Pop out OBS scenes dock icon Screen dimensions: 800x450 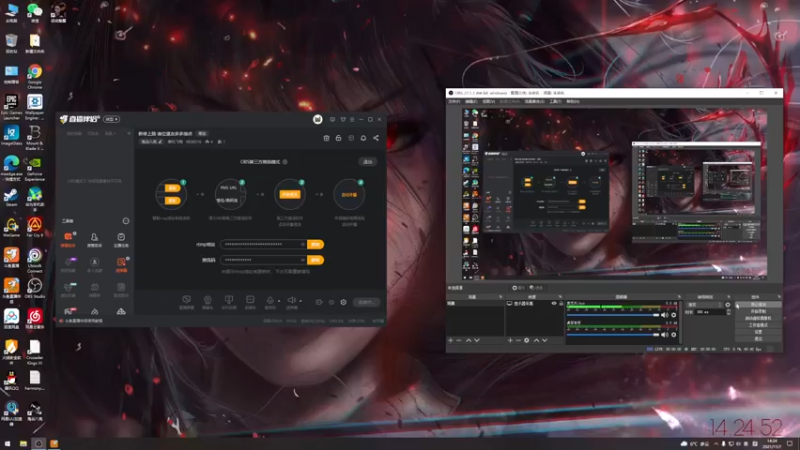(501, 297)
